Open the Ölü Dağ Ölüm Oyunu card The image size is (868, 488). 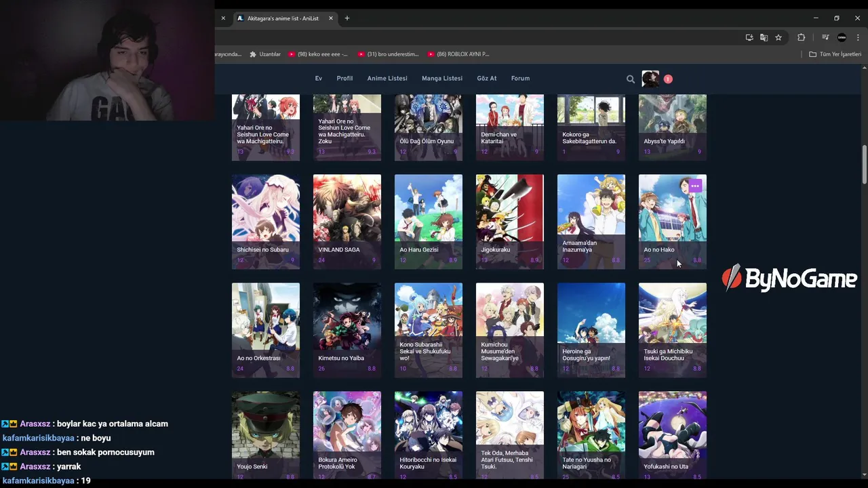(429, 127)
